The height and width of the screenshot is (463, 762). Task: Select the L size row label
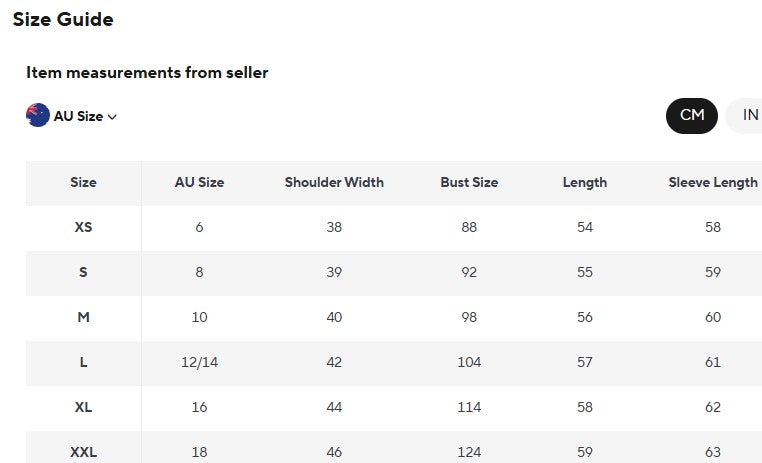tap(83, 362)
